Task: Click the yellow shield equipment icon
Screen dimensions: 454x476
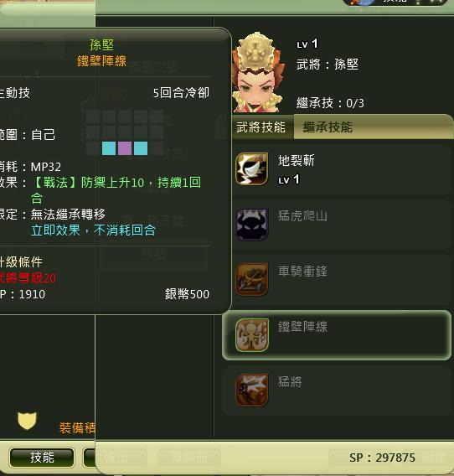Action: click(27, 421)
